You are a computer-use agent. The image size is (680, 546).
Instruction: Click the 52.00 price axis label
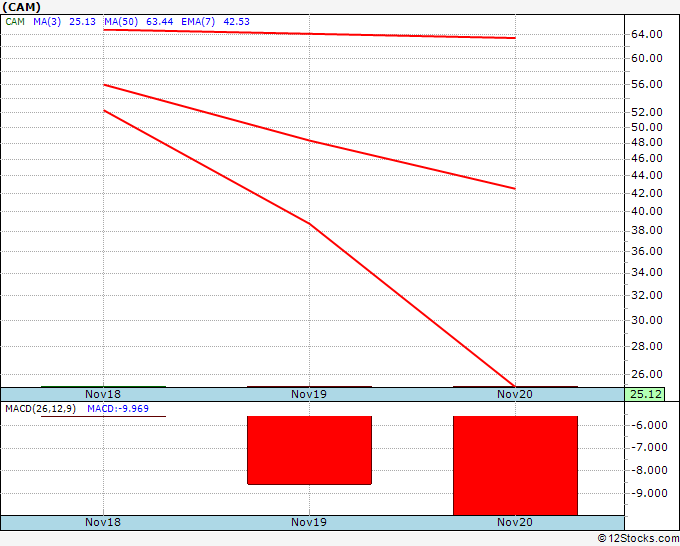click(647, 112)
